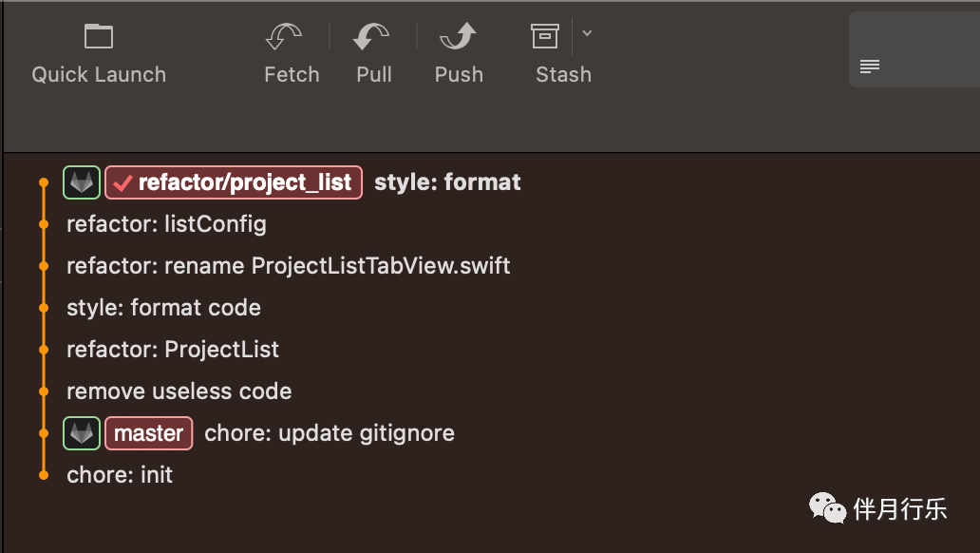Fetch from the remote repository

point(292,54)
